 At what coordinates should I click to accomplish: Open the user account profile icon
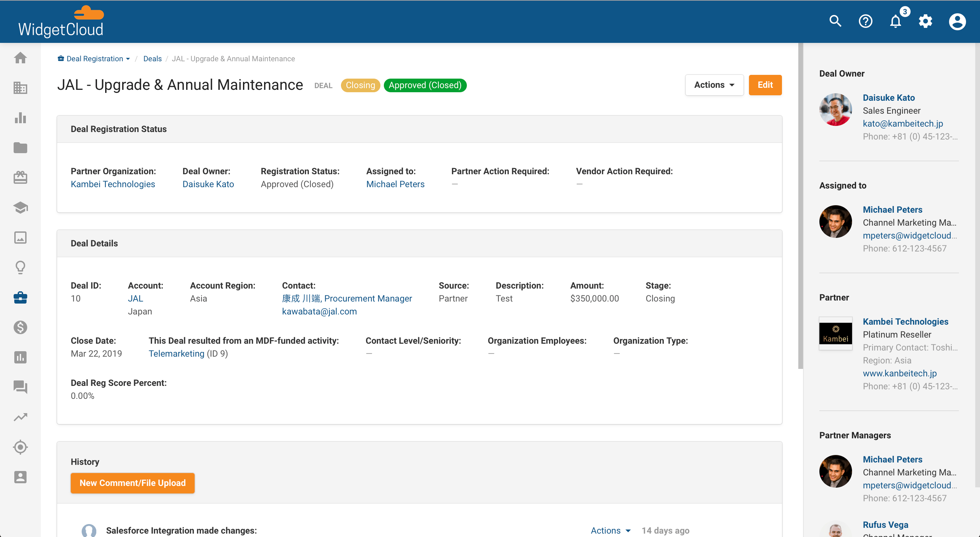click(957, 21)
